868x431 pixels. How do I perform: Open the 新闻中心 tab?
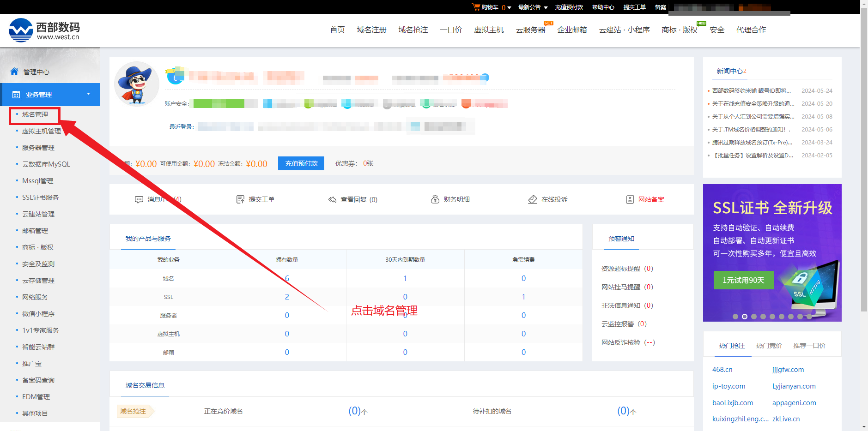[731, 71]
